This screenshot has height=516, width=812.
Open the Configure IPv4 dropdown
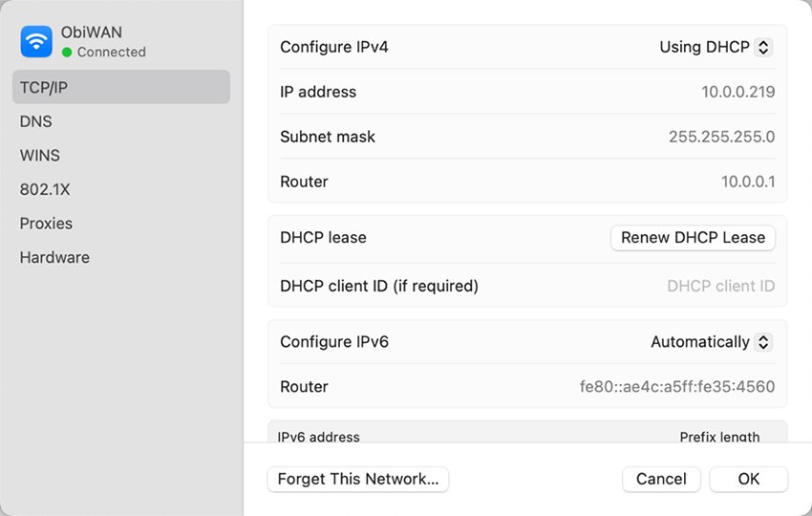(x=715, y=47)
